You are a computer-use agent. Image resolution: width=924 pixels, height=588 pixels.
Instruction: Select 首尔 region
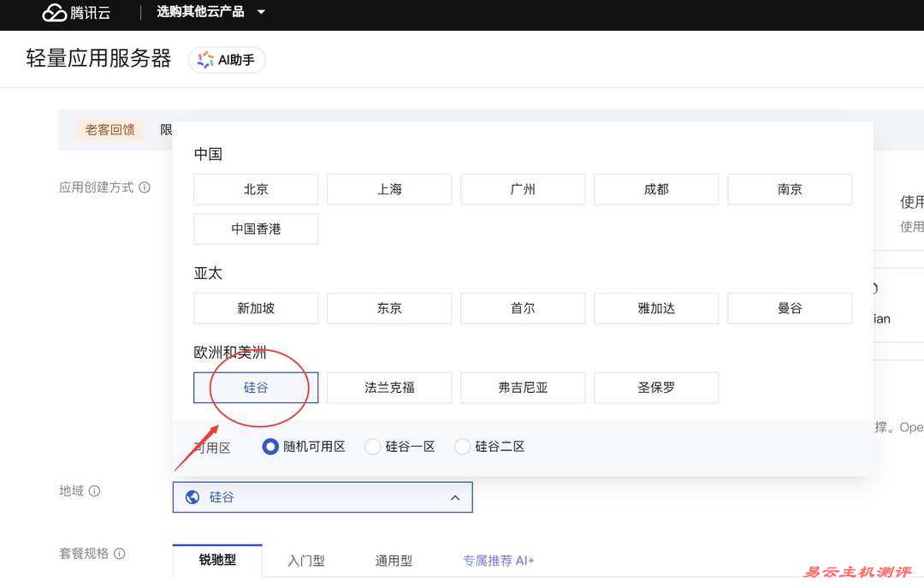[x=523, y=308]
